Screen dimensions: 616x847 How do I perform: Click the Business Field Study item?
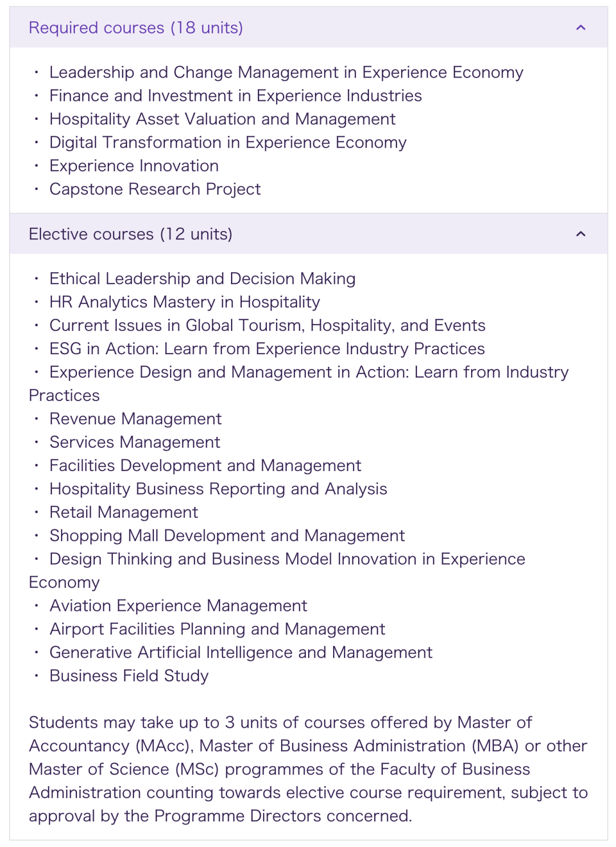(129, 676)
